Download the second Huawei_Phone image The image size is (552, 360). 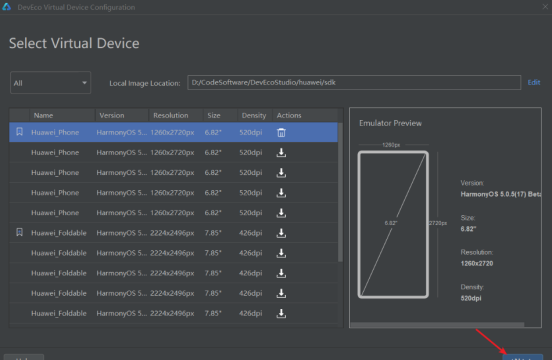281,153
